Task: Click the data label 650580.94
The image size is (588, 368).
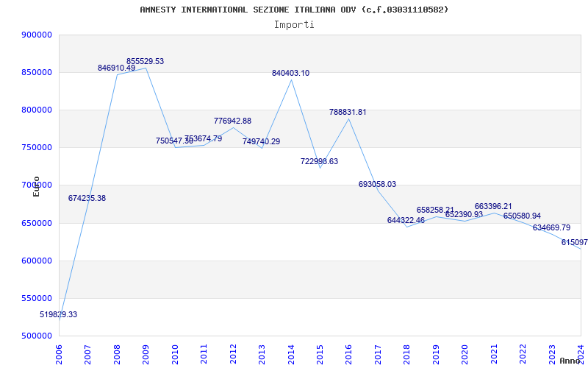Action: click(522, 216)
